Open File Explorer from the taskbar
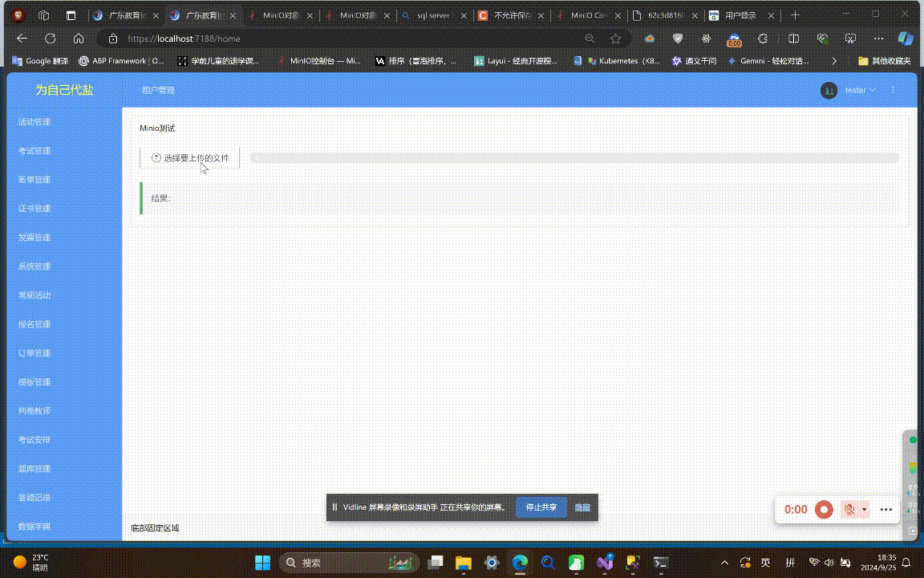This screenshot has width=924, height=578. 463,563
